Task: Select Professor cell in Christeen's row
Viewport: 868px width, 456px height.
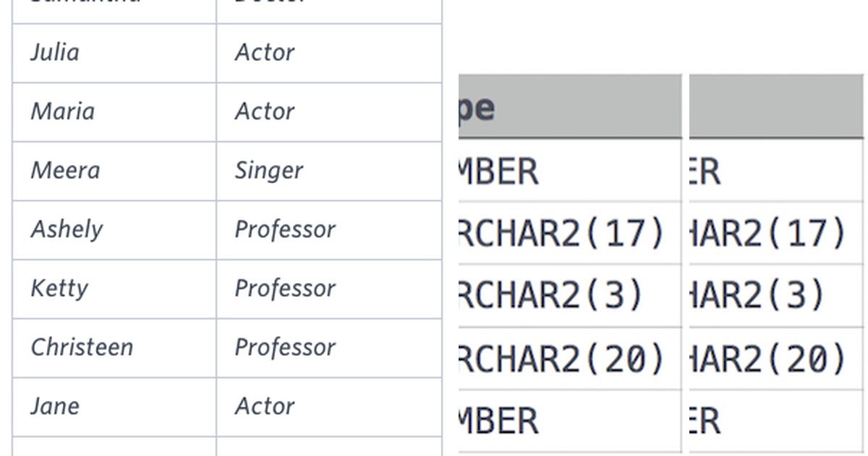Action: [x=329, y=348]
